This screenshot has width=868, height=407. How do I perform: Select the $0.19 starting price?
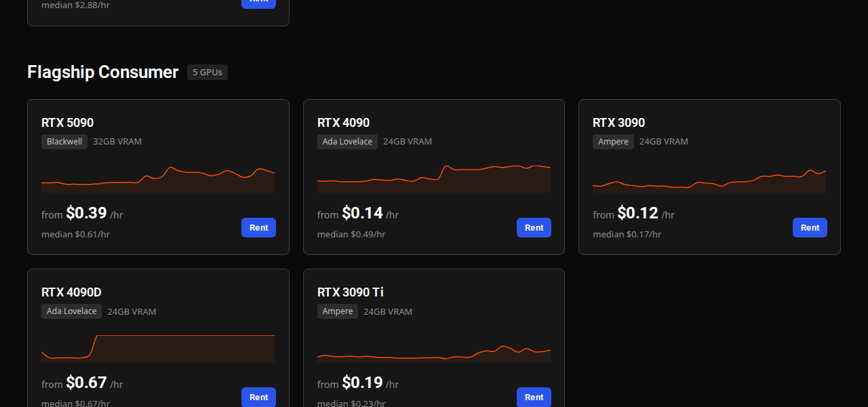[x=362, y=383]
